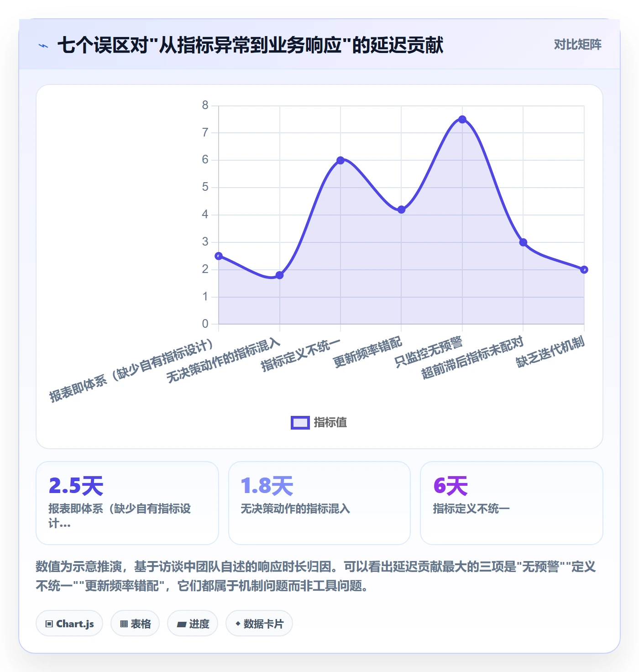This screenshot has height=672, width=639.
Task: Open the 1.8天 stat value
Action: pyautogui.click(x=267, y=486)
